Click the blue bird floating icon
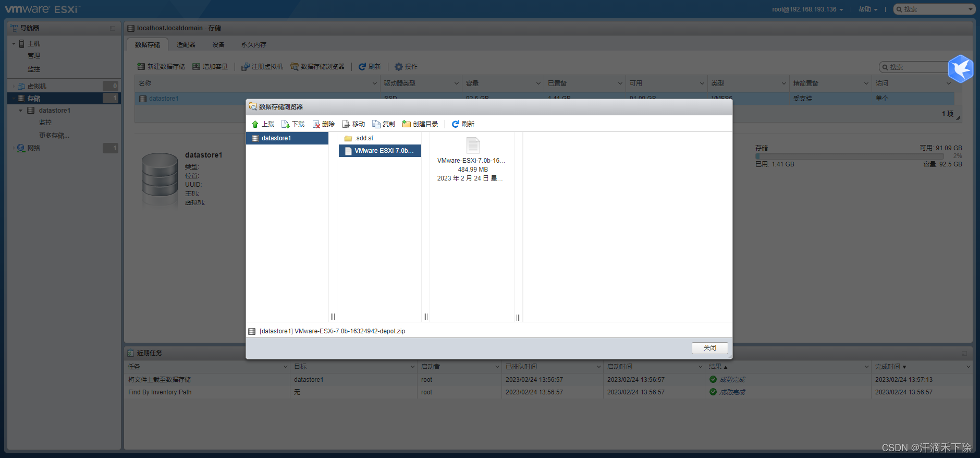 click(x=960, y=69)
